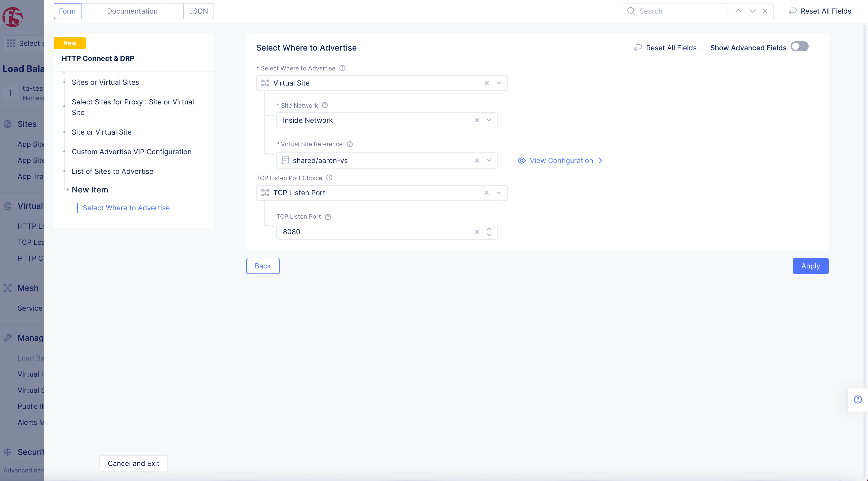This screenshot has height=481, width=868.
Task: Expand the Site Network dropdown
Action: click(489, 120)
